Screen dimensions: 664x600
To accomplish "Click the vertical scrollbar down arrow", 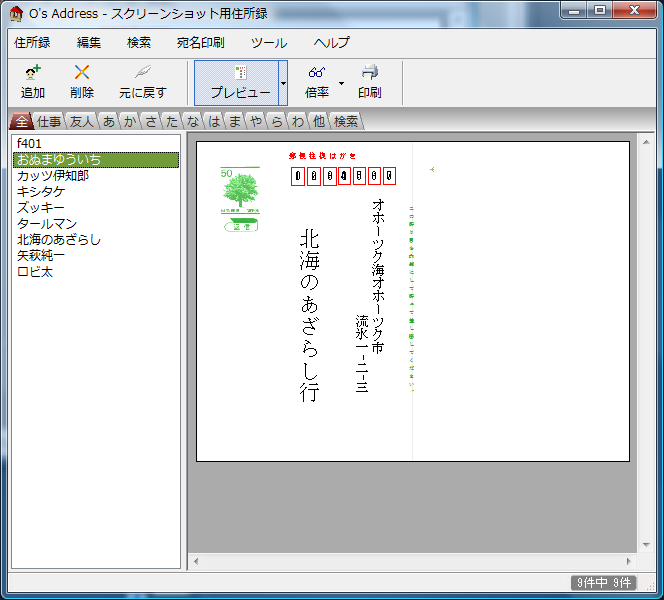I will [x=647, y=544].
